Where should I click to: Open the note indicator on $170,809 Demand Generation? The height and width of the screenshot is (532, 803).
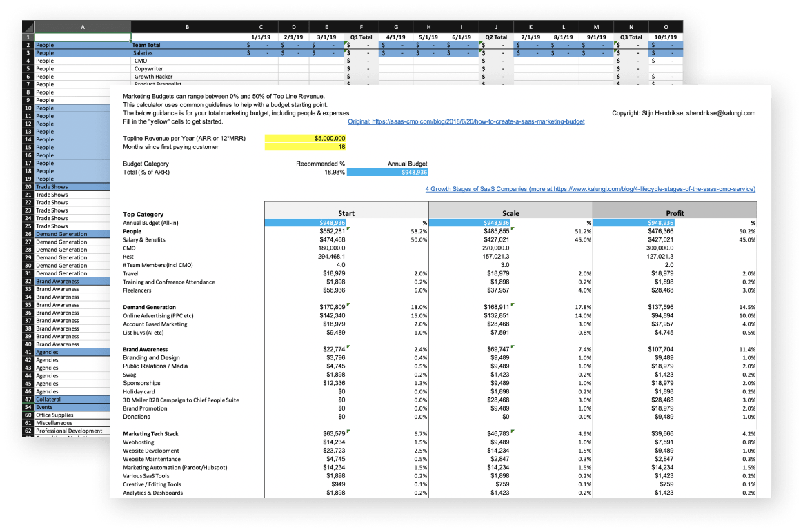[x=349, y=304]
